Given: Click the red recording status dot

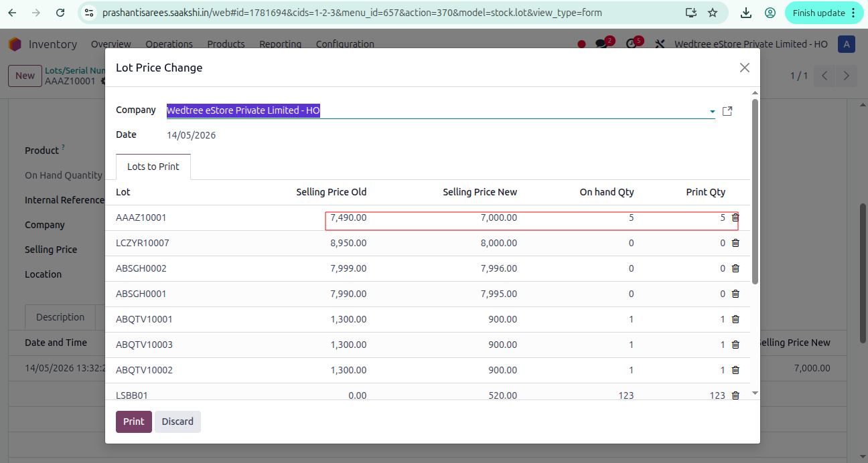Looking at the screenshot, I should 581,44.
